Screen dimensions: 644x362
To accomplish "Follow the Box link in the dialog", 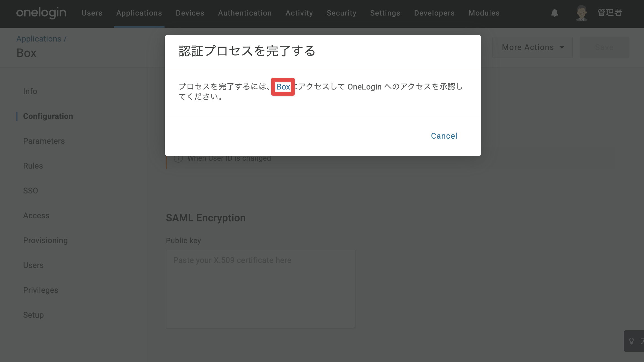I will [x=283, y=87].
